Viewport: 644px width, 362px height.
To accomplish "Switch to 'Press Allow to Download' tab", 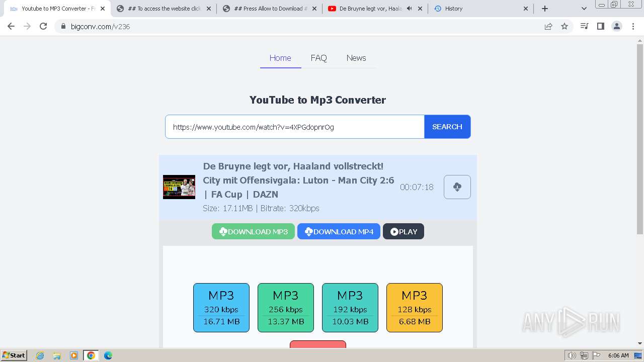I will click(269, 9).
